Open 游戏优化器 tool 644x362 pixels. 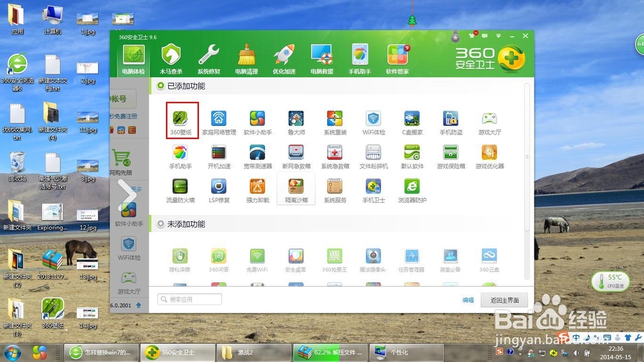tap(489, 157)
